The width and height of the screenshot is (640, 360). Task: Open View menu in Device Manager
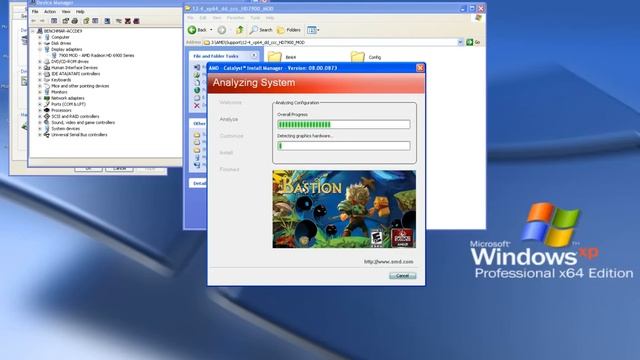66,12
